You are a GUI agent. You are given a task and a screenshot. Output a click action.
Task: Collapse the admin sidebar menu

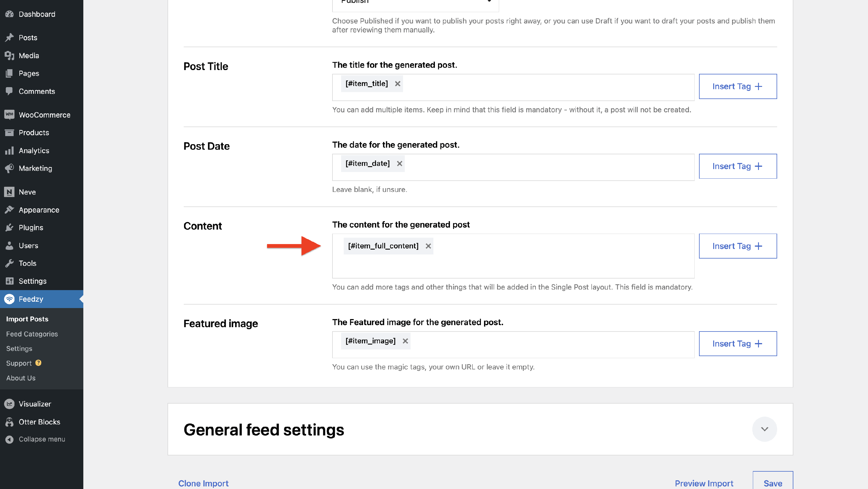click(x=42, y=439)
